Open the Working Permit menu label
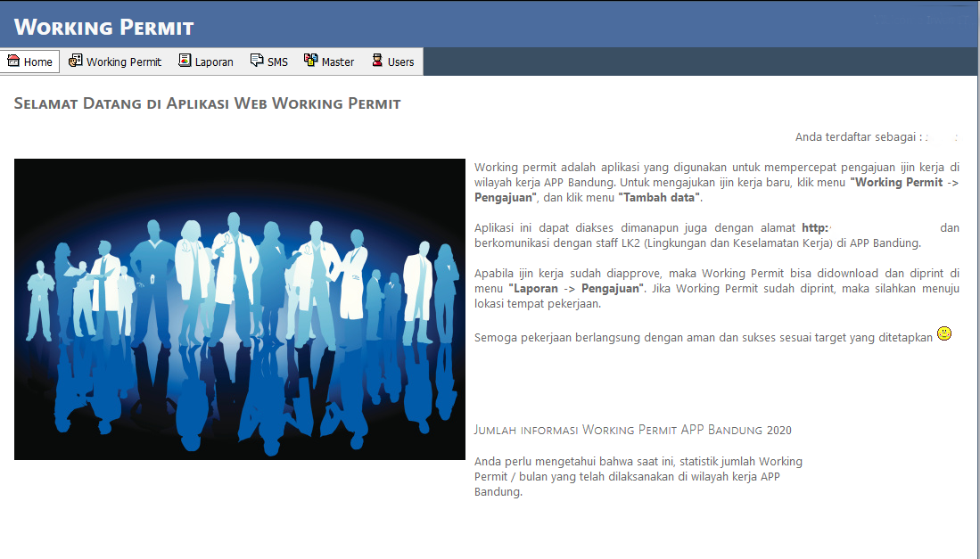The image size is (980, 559). pos(124,62)
